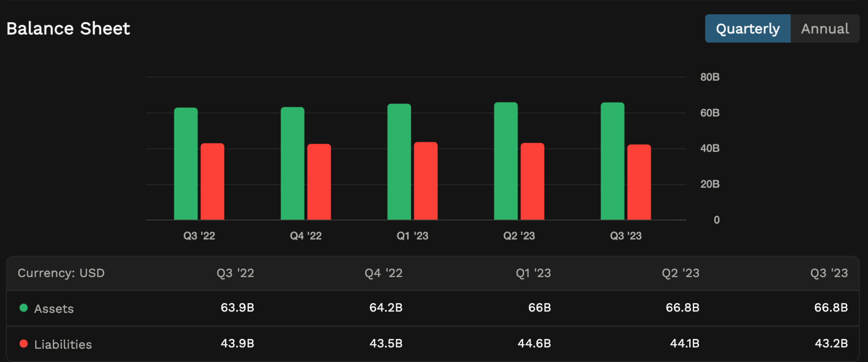Click the green Assets legend dot

point(24,308)
